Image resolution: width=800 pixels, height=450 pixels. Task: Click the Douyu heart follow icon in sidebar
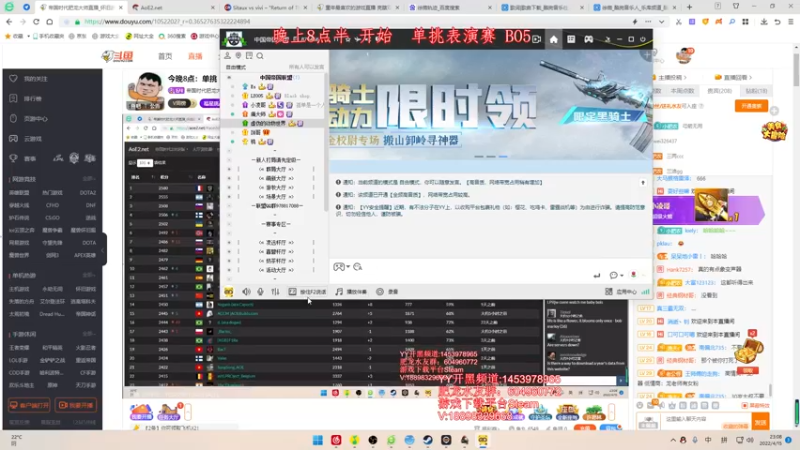click(x=13, y=79)
